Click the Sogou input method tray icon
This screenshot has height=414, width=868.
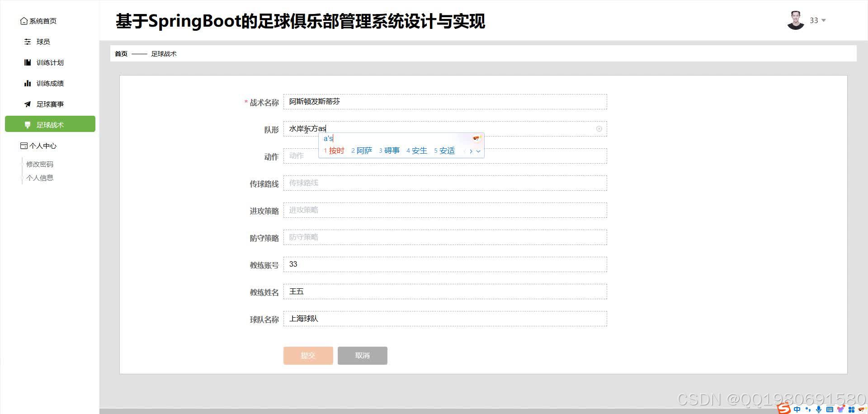pyautogui.click(x=784, y=409)
